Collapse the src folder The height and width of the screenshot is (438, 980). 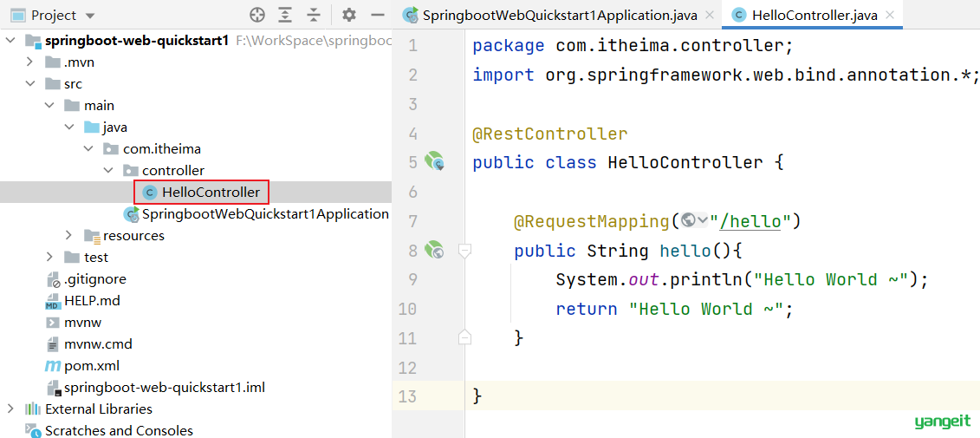coord(29,84)
